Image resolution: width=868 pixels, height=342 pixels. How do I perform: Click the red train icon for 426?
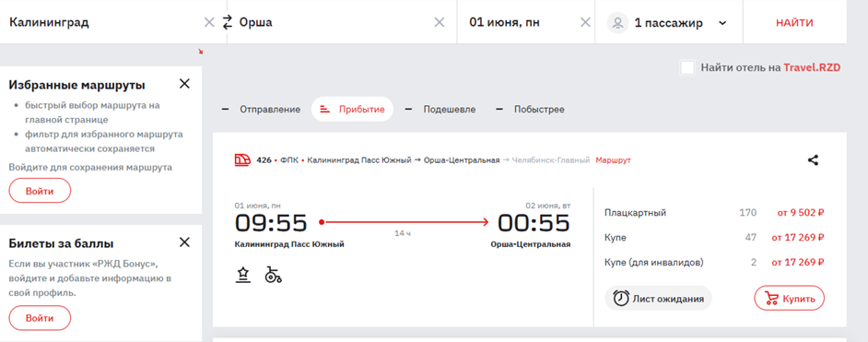[x=242, y=159]
